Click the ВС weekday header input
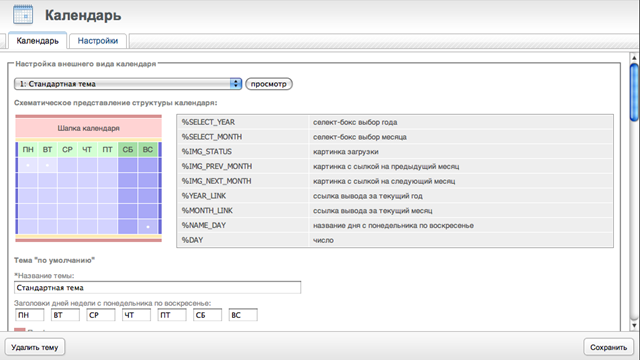 pyautogui.click(x=243, y=315)
